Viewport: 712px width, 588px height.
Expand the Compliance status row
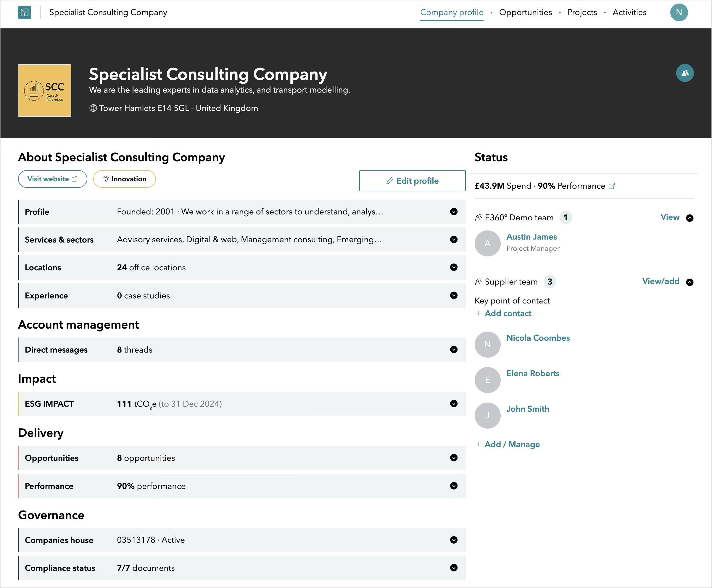pyautogui.click(x=454, y=568)
